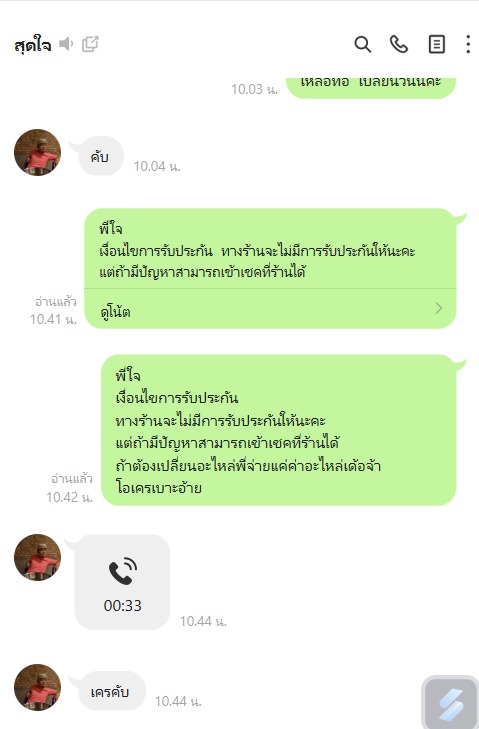Toggle the mute speaker icon beside สุดใจ
Viewport: 479px width, 729px height.
coord(66,44)
